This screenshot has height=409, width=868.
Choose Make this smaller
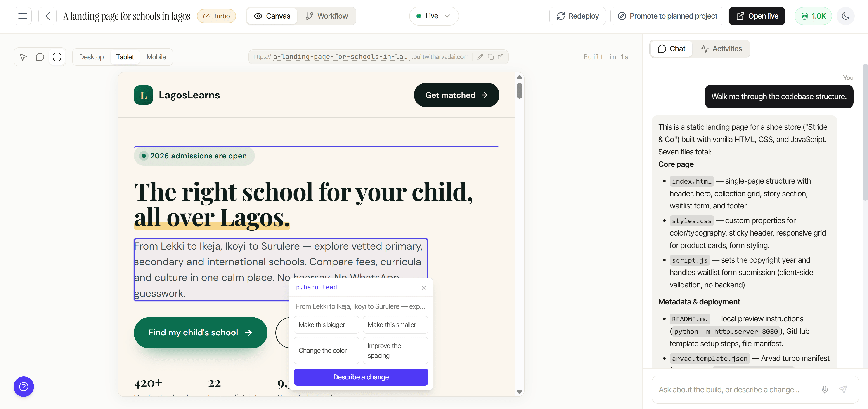pos(395,325)
